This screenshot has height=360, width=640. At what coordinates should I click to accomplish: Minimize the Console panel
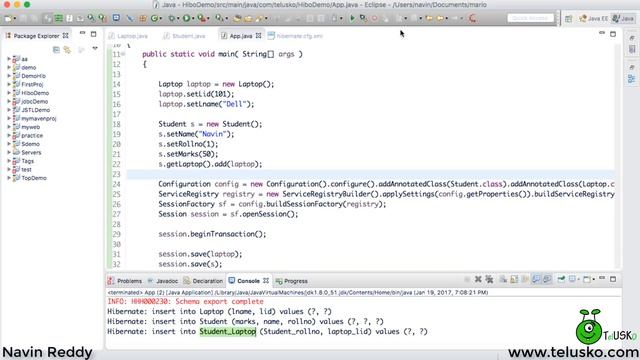tap(602, 278)
